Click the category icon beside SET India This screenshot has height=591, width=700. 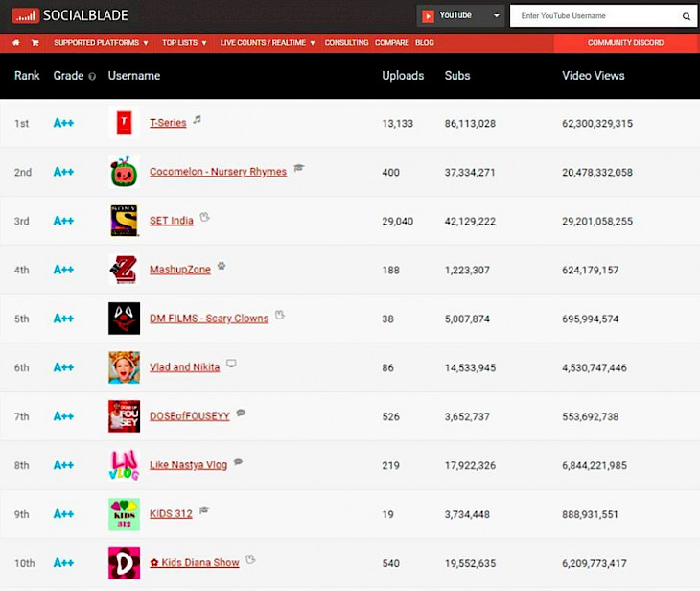[x=204, y=217]
